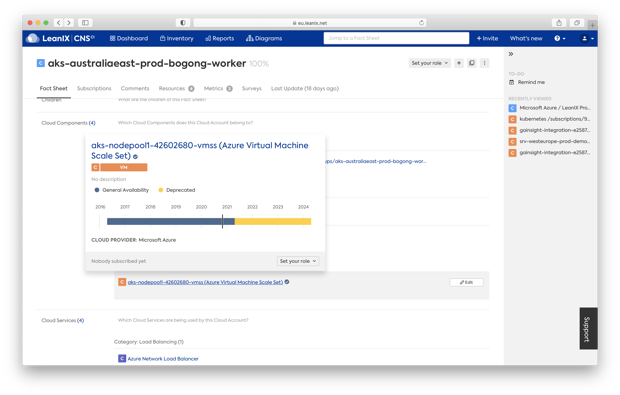Switch to the Metrics tab
The width and height of the screenshot is (620, 395).
pyautogui.click(x=218, y=88)
